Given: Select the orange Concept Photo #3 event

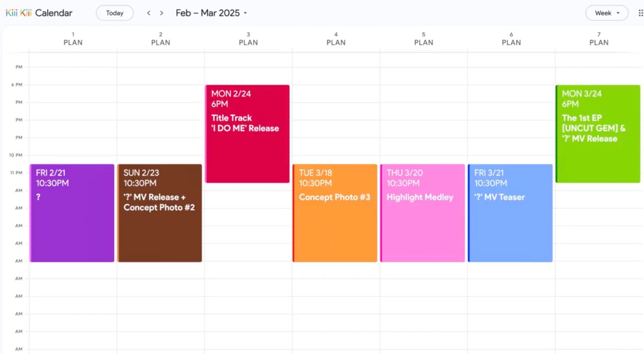Looking at the screenshot, I should [335, 213].
